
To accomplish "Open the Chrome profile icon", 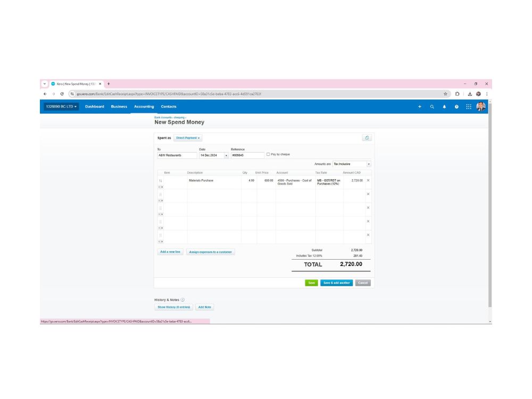I will [x=478, y=94].
